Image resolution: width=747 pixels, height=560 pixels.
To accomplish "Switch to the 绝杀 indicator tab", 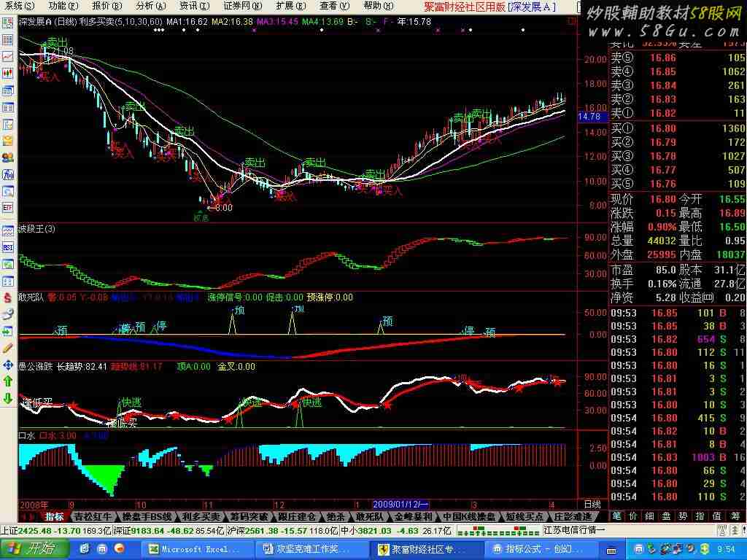I will [336, 517].
